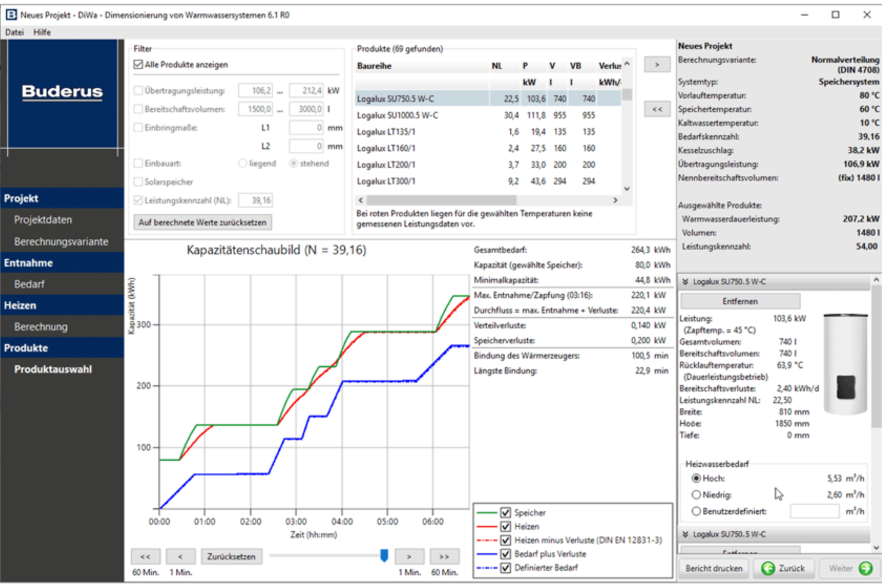The width and height of the screenshot is (882, 588).
Task: Click Bericht drucken button
Action: coord(714,568)
